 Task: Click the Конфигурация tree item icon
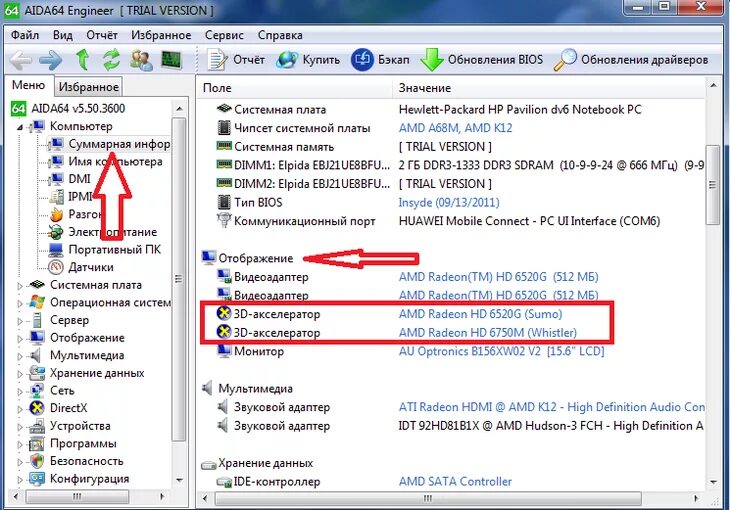(36, 479)
